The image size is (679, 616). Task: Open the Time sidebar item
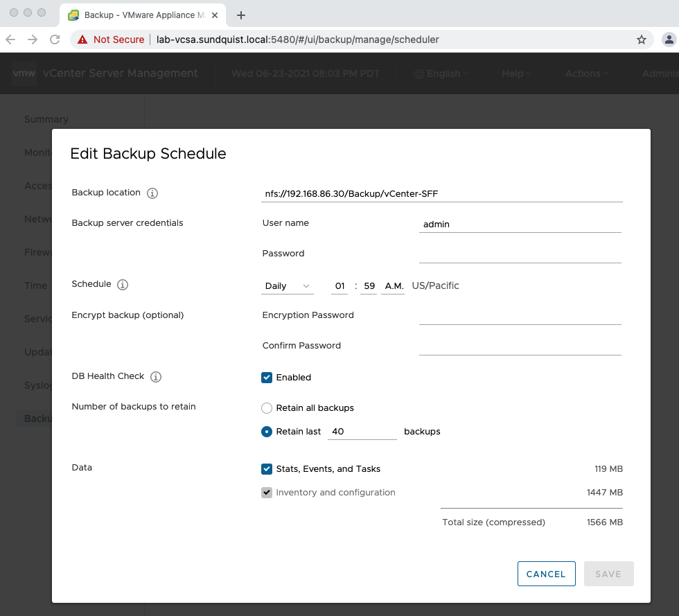35,285
